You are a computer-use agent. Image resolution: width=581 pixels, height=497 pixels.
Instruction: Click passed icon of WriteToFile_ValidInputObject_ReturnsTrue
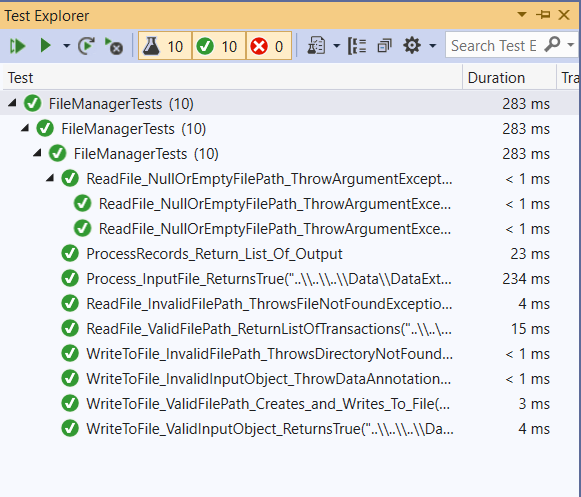point(70,428)
